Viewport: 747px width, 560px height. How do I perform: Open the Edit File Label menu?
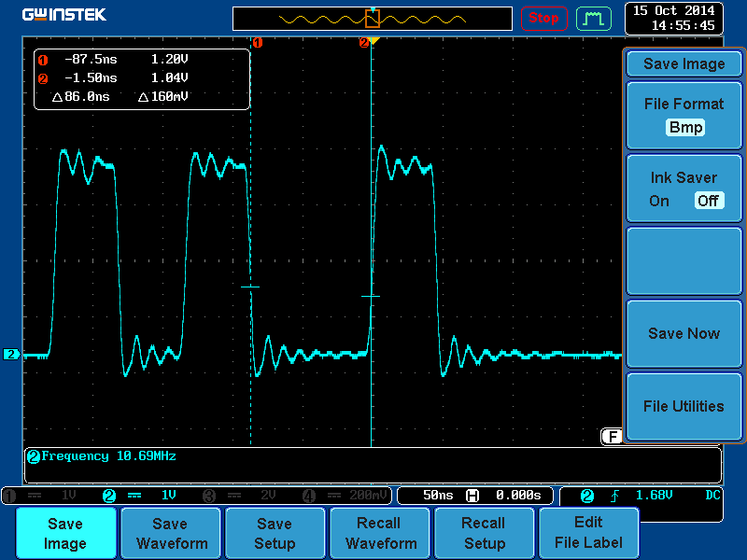[588, 533]
